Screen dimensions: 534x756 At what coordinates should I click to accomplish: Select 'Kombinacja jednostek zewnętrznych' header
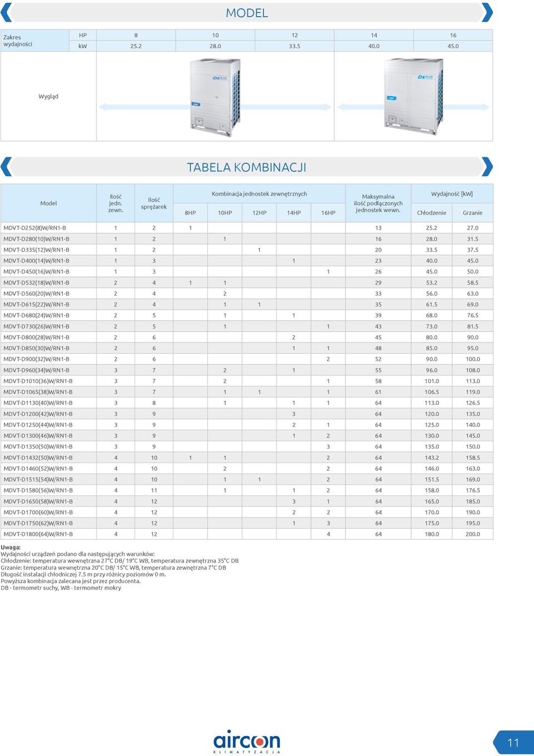coord(259,194)
